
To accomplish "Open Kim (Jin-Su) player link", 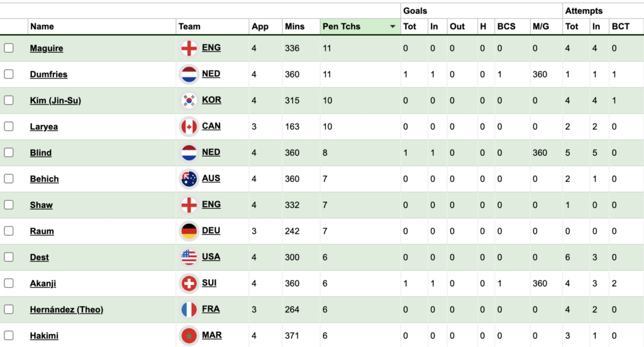I will 55,101.
